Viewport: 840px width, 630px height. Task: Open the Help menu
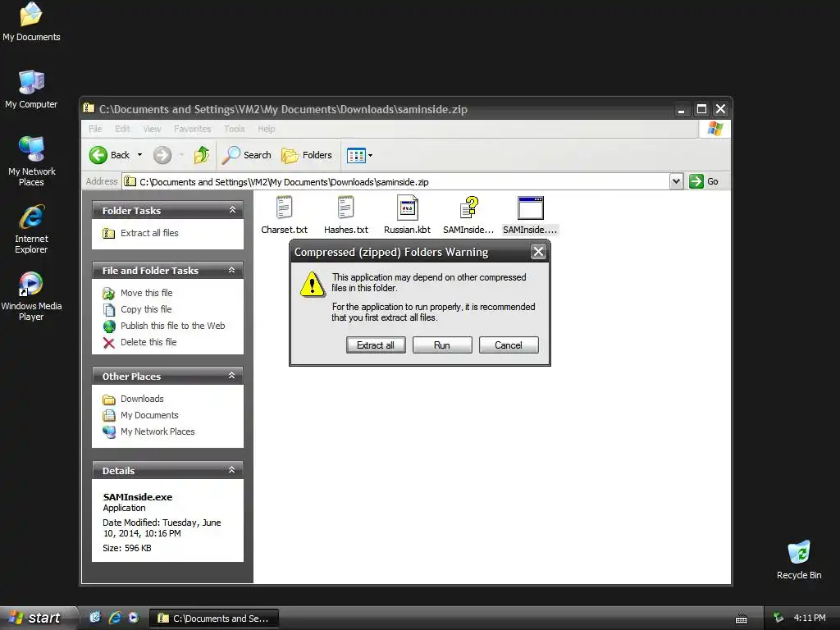point(267,129)
